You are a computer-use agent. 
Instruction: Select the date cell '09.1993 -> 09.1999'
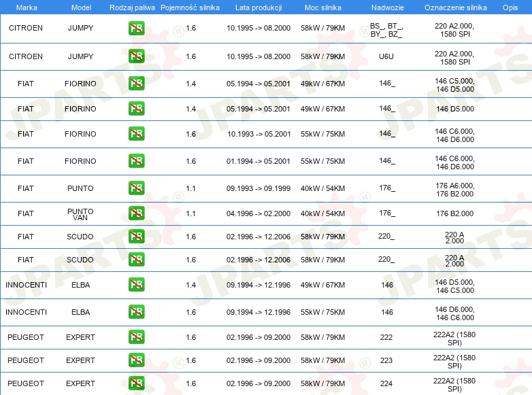coord(259,188)
